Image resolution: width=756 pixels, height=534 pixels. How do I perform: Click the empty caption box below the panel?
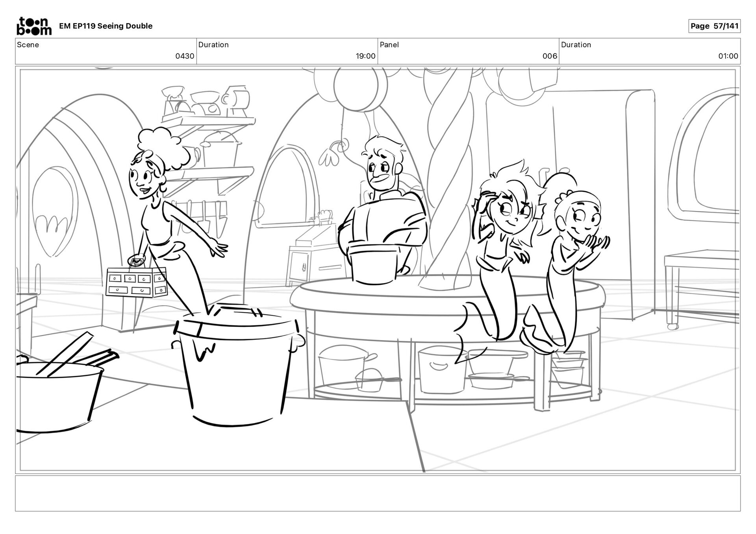click(377, 493)
